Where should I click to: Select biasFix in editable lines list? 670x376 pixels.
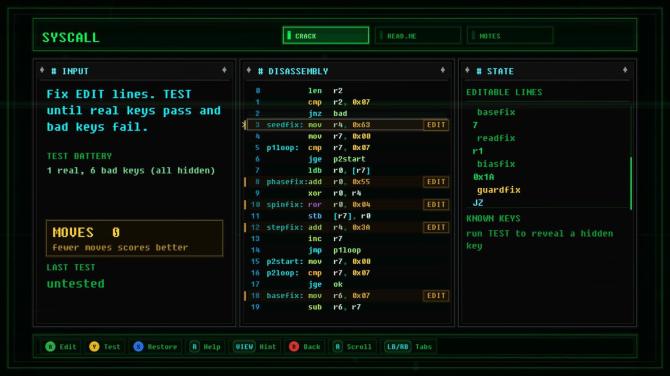pyautogui.click(x=496, y=164)
